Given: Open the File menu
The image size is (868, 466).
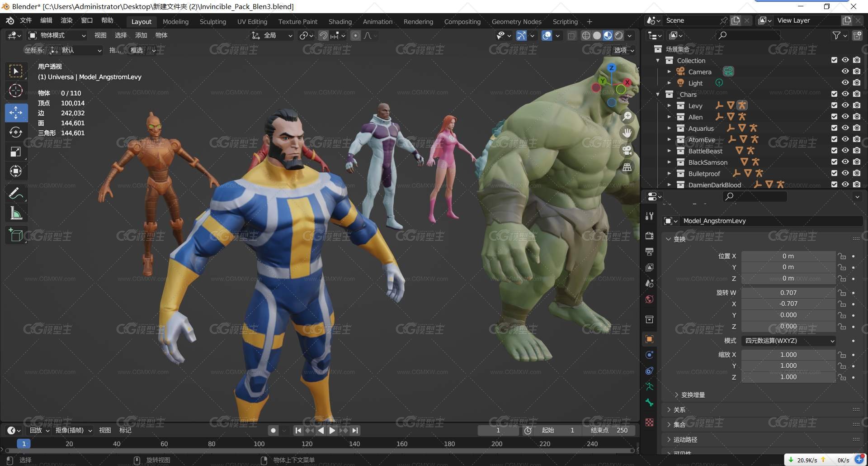Looking at the screenshot, I should 26,20.
